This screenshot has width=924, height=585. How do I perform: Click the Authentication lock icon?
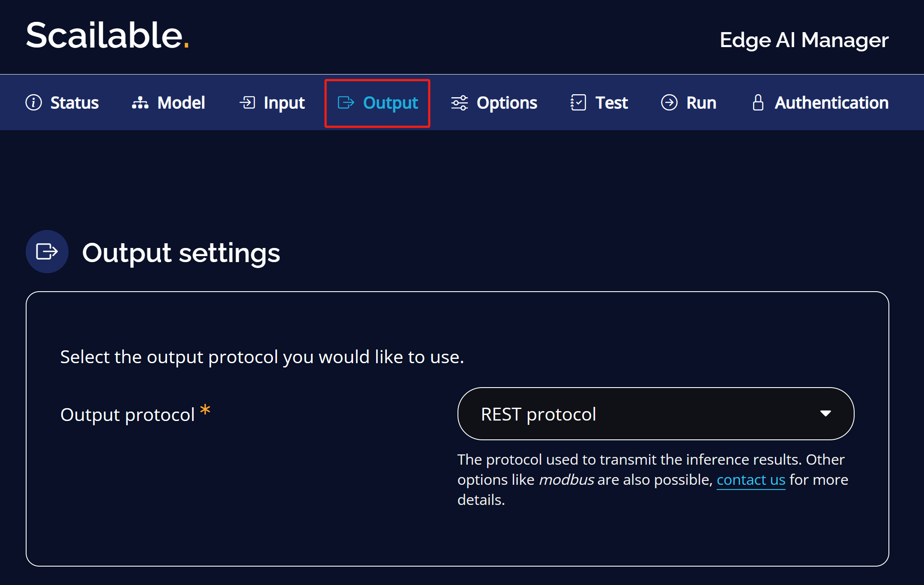point(758,103)
